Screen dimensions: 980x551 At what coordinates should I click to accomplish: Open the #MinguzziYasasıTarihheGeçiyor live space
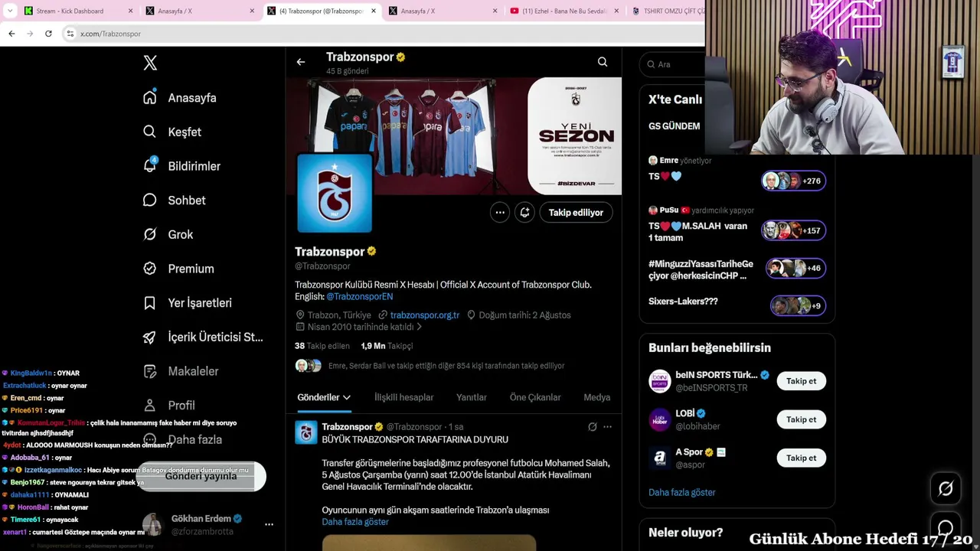(737, 269)
